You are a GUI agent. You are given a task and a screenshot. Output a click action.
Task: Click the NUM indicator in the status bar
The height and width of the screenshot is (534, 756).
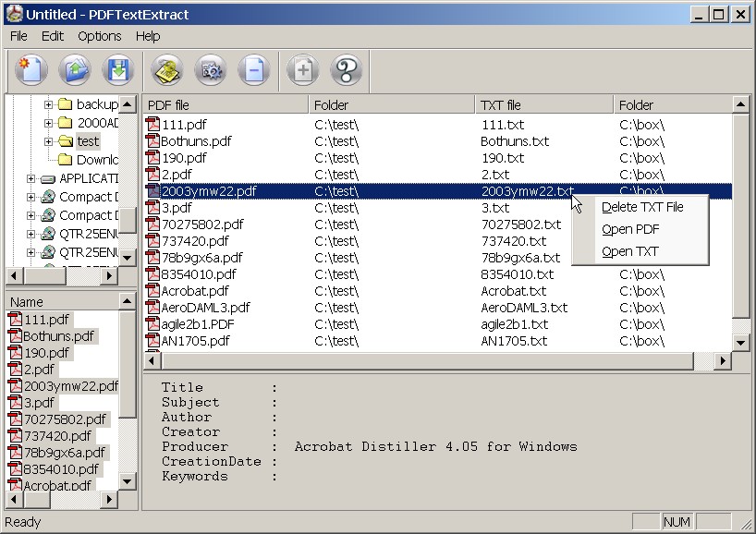coord(677,522)
